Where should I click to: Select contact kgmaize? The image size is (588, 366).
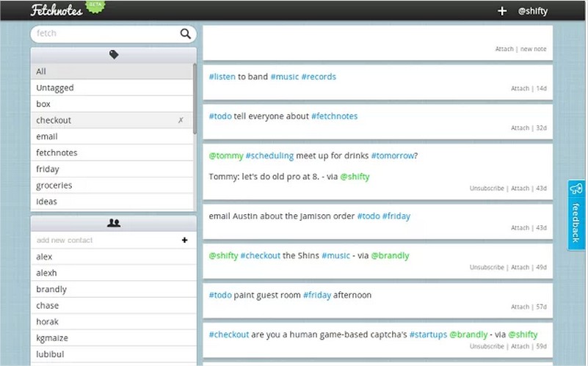coord(113,338)
